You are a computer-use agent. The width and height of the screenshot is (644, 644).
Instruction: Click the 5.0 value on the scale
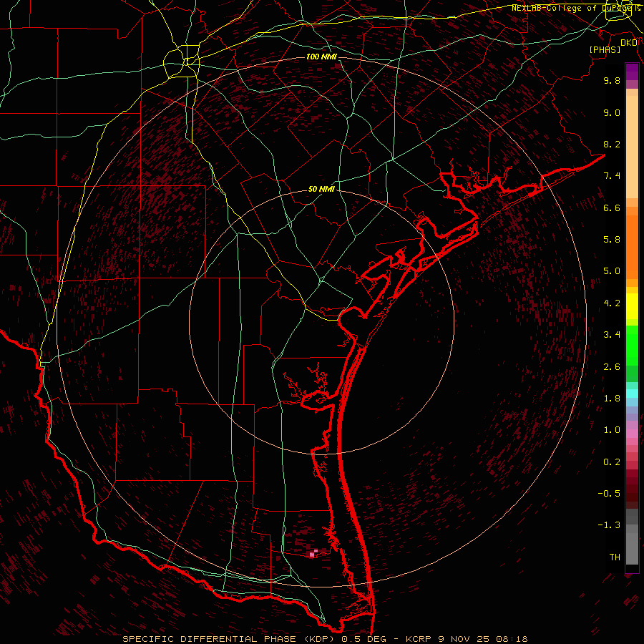pos(612,271)
